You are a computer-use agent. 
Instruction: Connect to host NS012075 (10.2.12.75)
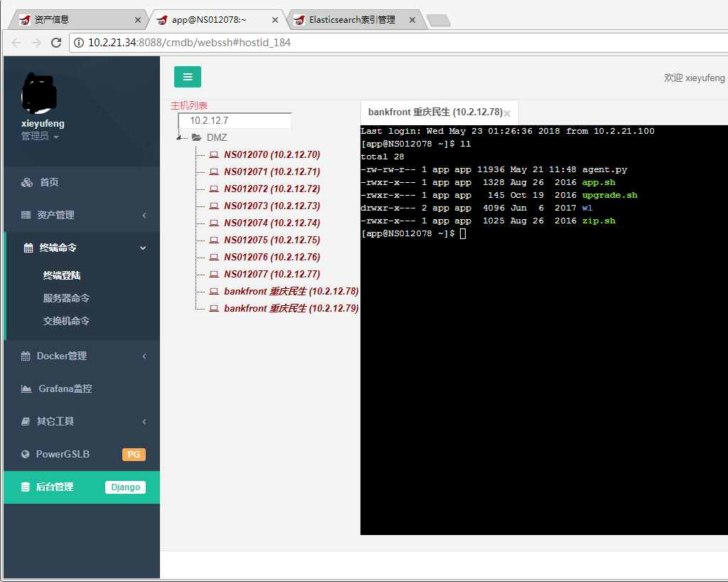(272, 240)
